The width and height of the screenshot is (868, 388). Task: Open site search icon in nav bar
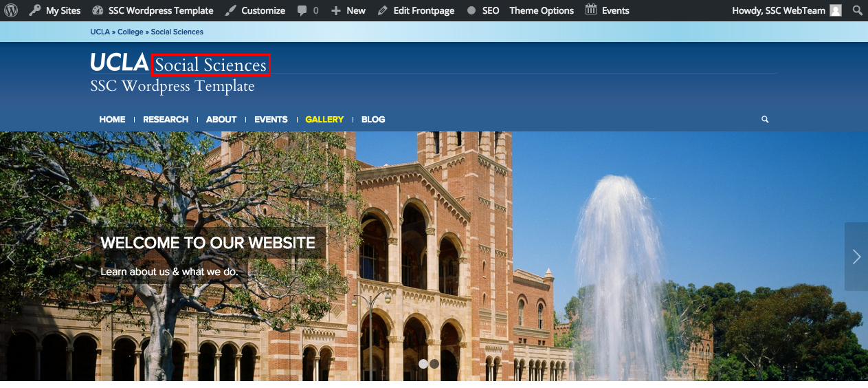(765, 119)
